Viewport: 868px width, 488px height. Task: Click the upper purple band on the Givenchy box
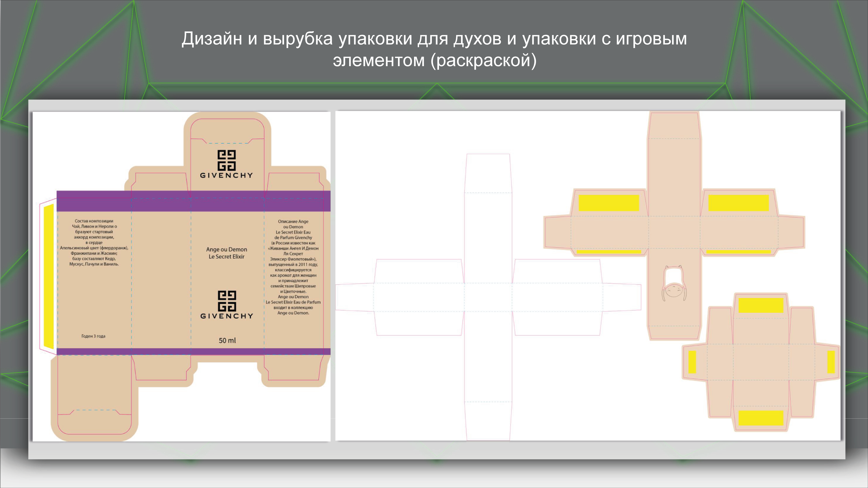(193, 201)
